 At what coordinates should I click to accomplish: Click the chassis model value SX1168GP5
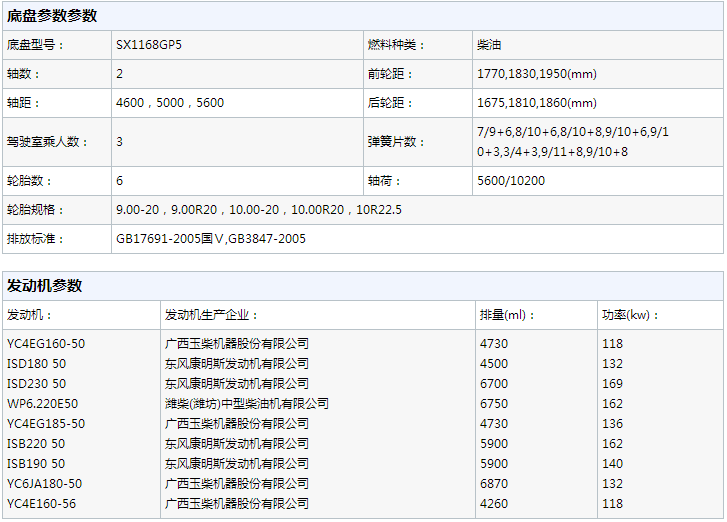pyautogui.click(x=149, y=45)
